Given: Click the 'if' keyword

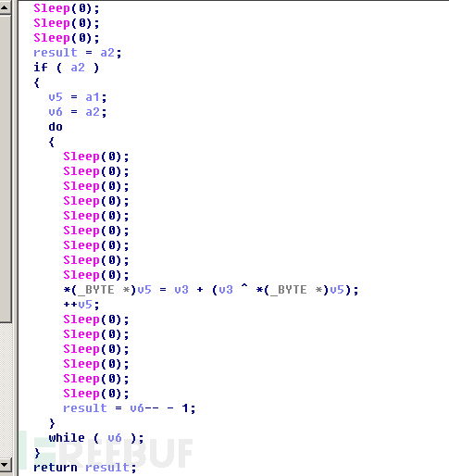Looking at the screenshot, I should click(x=41, y=68).
